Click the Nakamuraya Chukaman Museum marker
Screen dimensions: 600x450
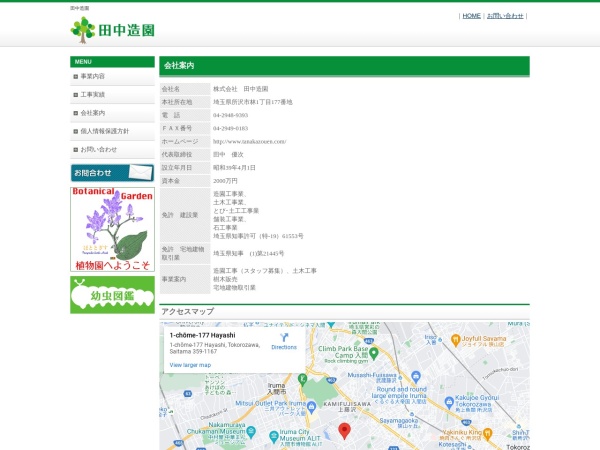coord(251,432)
